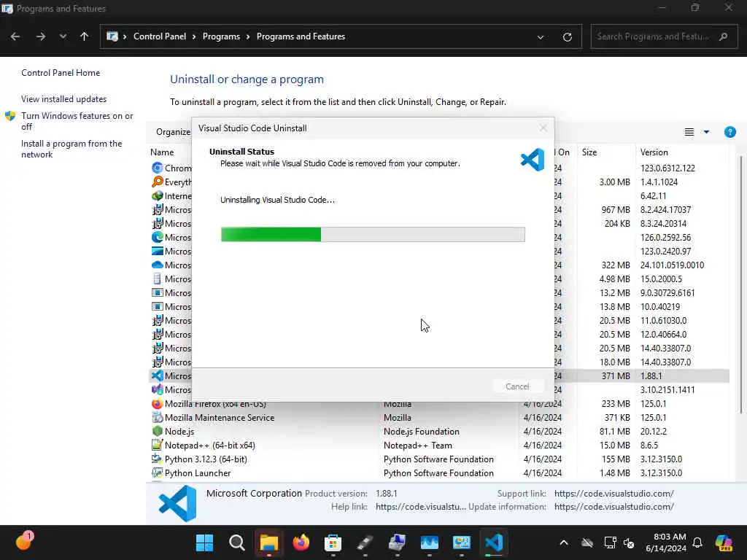
Task: Click Programs in the breadcrumb path
Action: tap(221, 36)
